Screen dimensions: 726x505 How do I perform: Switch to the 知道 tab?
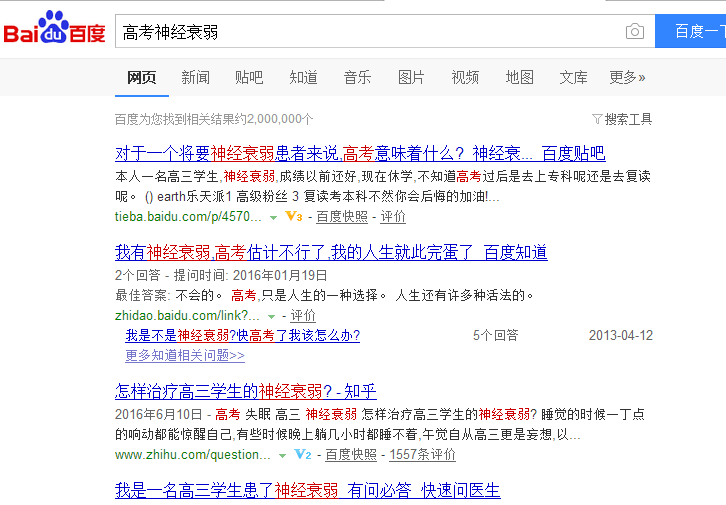(x=303, y=77)
